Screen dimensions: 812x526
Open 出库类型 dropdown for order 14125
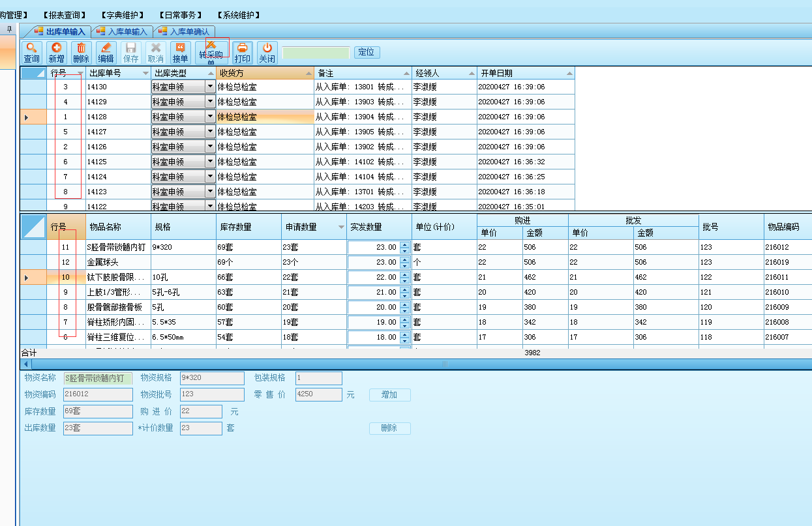[209, 162]
